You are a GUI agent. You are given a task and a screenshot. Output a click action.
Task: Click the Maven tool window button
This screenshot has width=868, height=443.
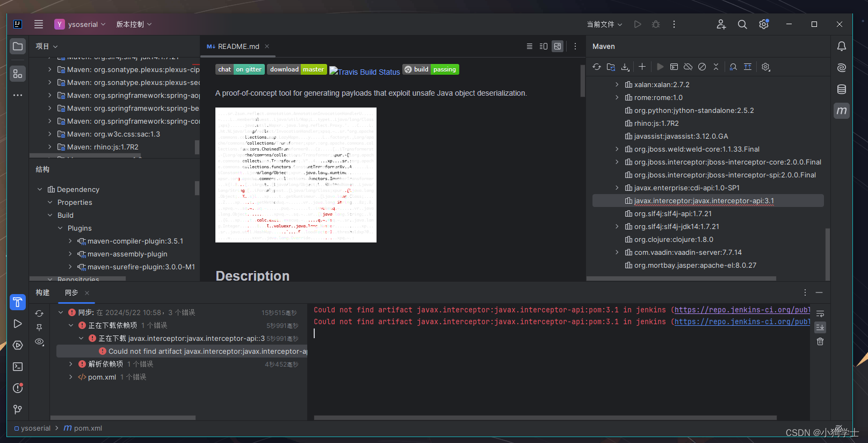click(842, 111)
